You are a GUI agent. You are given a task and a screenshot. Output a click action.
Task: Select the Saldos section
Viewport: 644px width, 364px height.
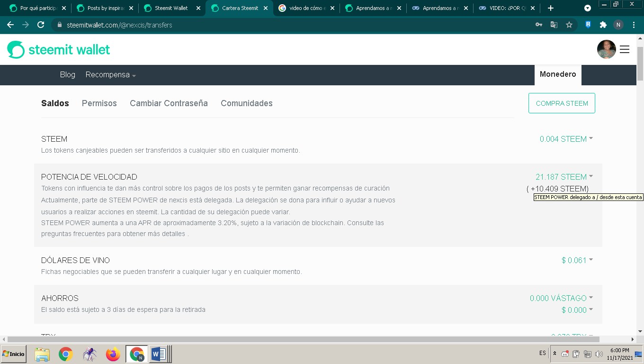point(55,103)
